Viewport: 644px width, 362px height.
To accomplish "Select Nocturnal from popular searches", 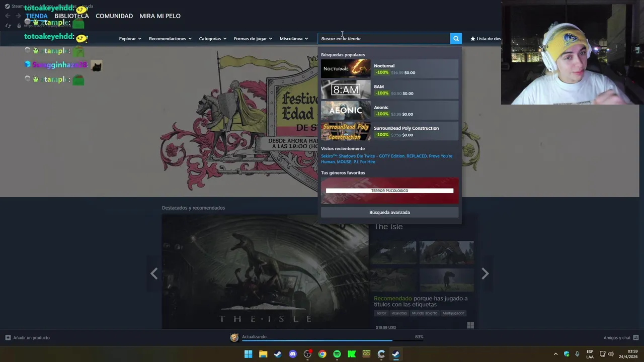I will tap(389, 69).
